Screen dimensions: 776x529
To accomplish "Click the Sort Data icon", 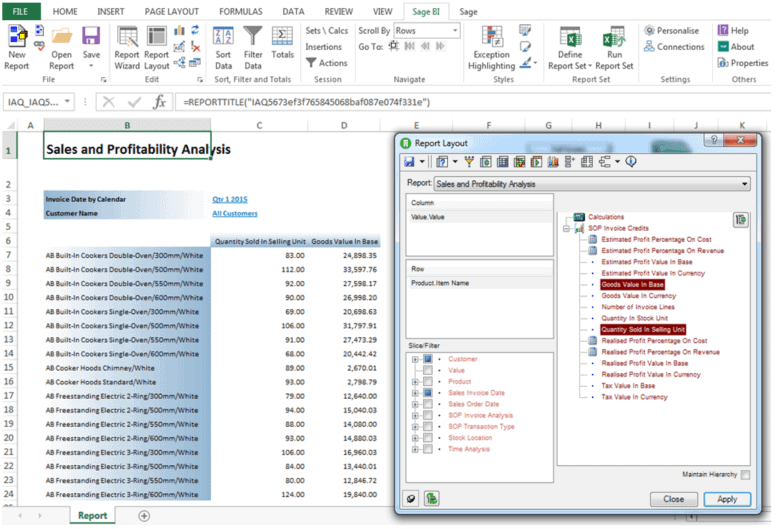I will pyautogui.click(x=223, y=37).
